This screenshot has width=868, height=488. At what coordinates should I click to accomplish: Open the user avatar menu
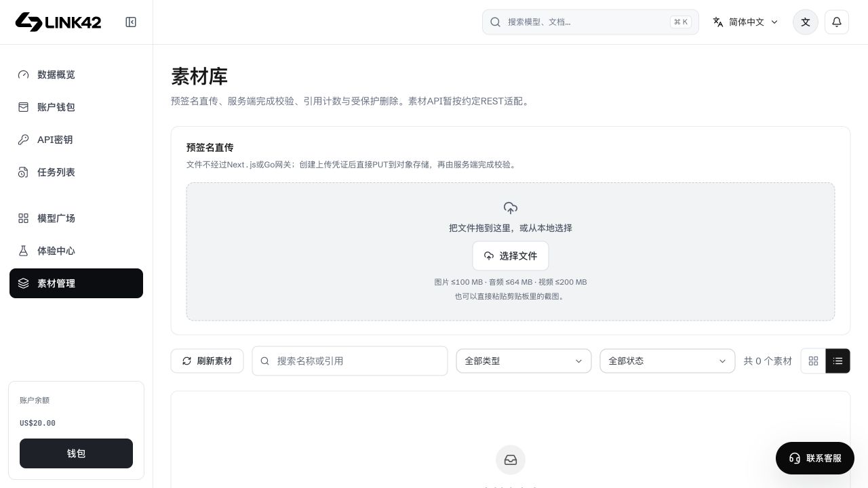(806, 22)
